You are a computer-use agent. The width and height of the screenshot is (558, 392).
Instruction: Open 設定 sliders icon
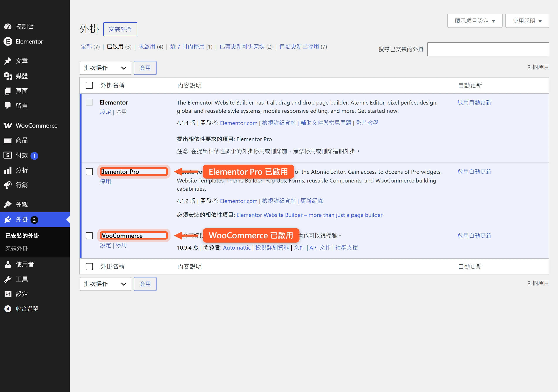[x=8, y=294]
